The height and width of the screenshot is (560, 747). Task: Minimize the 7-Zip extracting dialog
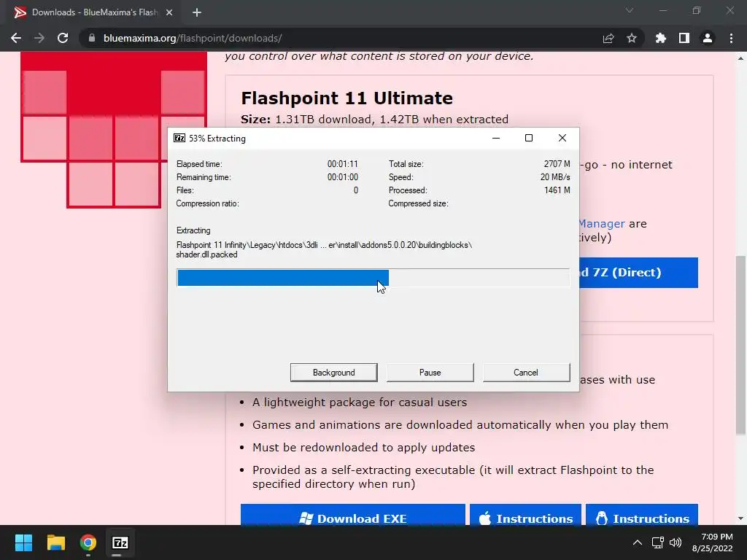496,138
